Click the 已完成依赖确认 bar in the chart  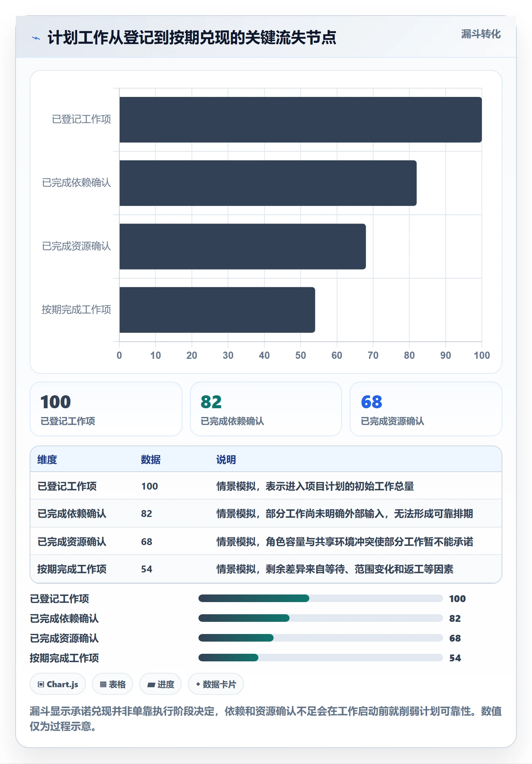(268, 183)
